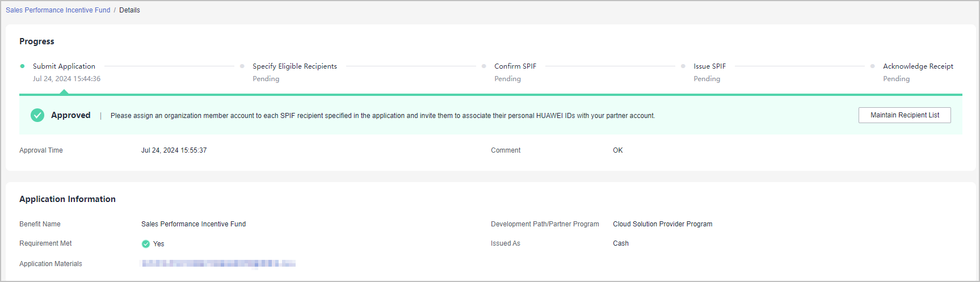Click the green Approved checkmark icon
The height and width of the screenshot is (282, 980).
point(37,115)
